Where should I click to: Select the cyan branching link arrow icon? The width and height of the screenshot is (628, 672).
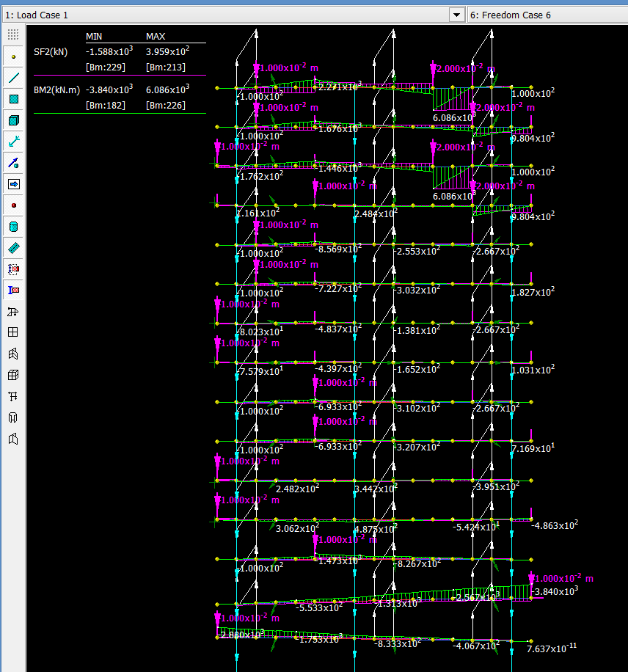[x=13, y=141]
